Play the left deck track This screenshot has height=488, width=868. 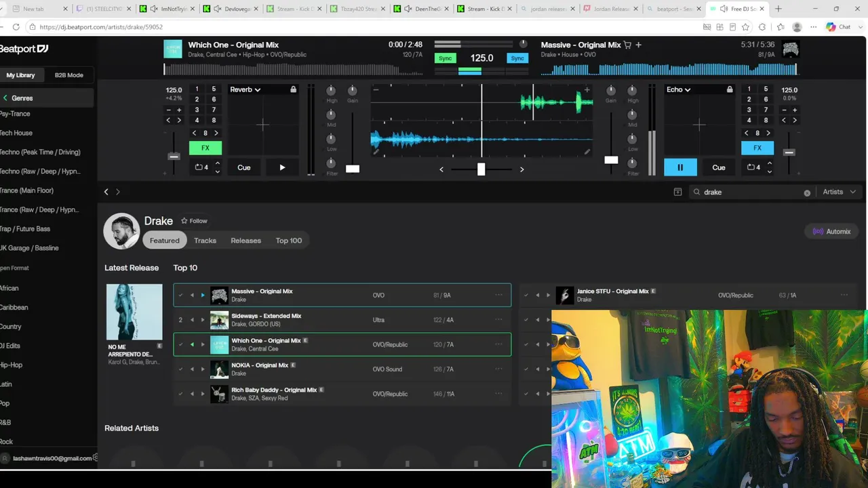(x=282, y=167)
